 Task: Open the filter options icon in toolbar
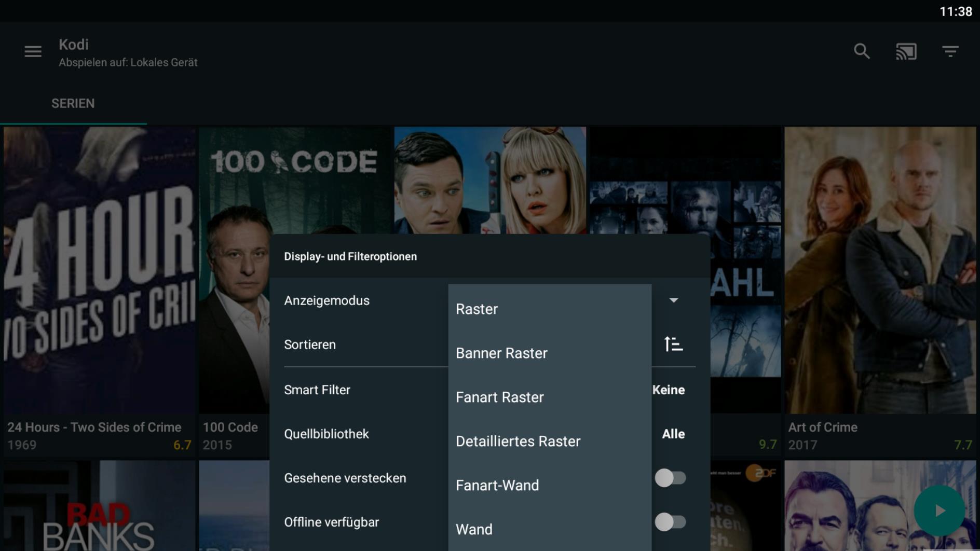[950, 51]
